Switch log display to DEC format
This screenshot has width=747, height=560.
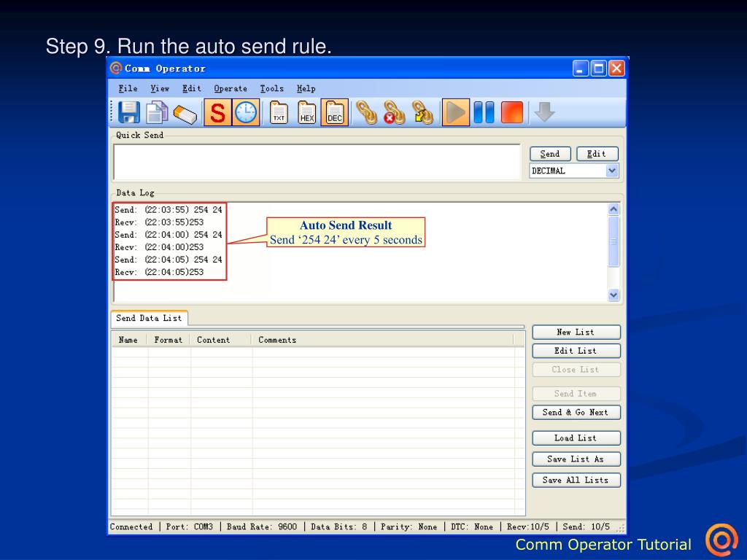[334, 113]
